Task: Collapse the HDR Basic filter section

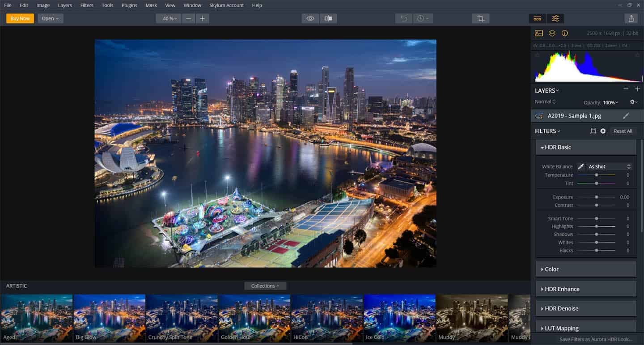Action: click(x=586, y=147)
